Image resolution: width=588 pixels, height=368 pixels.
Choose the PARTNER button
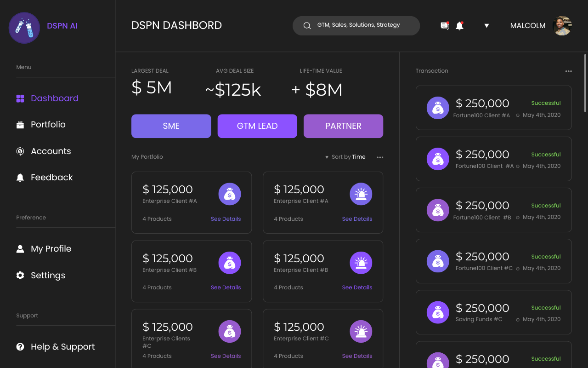coord(343,126)
